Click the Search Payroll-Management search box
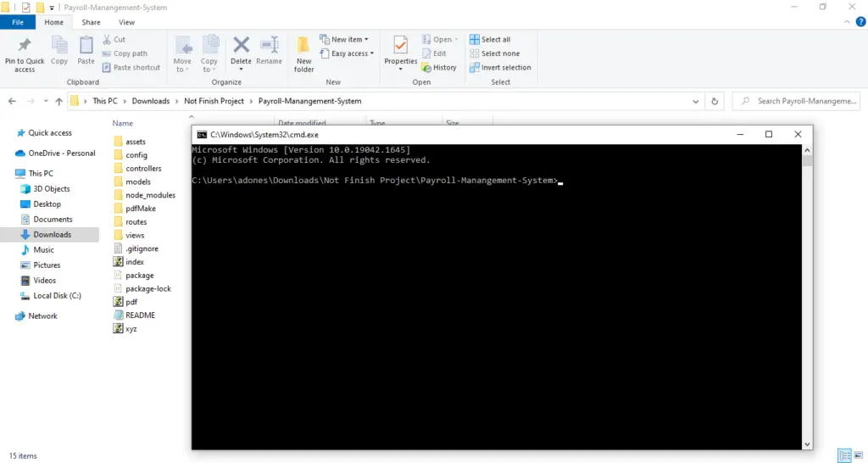 (x=805, y=101)
